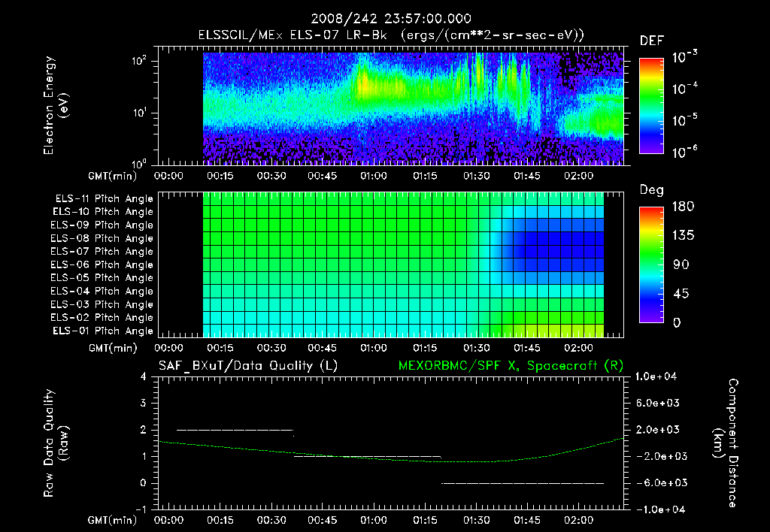Click the GMT(min) label under the bottom plot

click(113, 520)
